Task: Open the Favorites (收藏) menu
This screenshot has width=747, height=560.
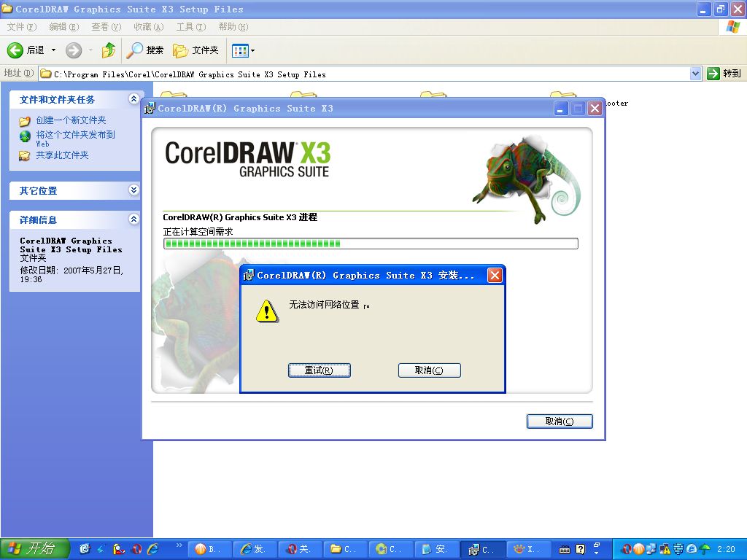Action: pyautogui.click(x=149, y=27)
